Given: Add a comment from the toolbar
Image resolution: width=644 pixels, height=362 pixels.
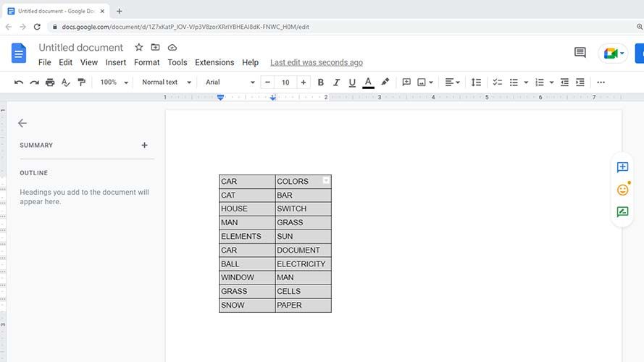Looking at the screenshot, I should [x=406, y=82].
